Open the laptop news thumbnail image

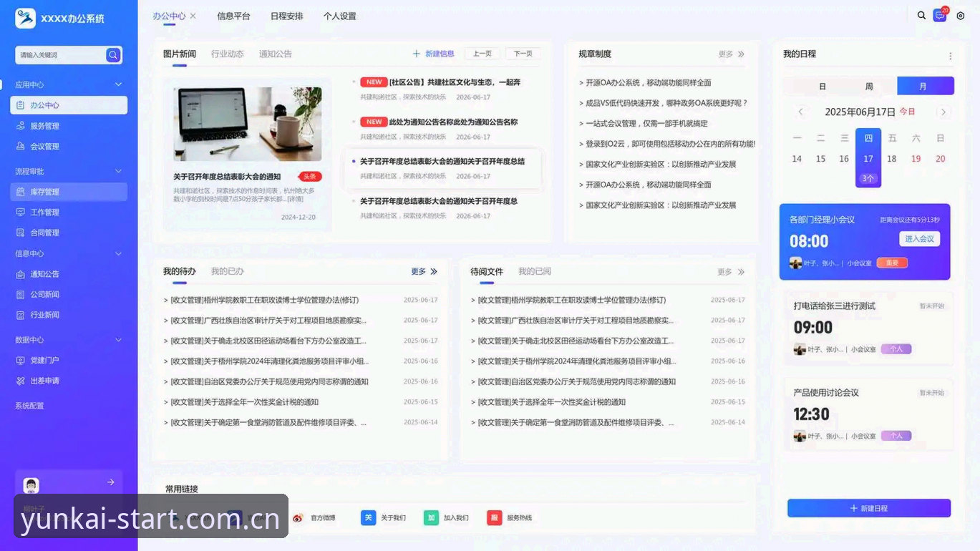[248, 124]
